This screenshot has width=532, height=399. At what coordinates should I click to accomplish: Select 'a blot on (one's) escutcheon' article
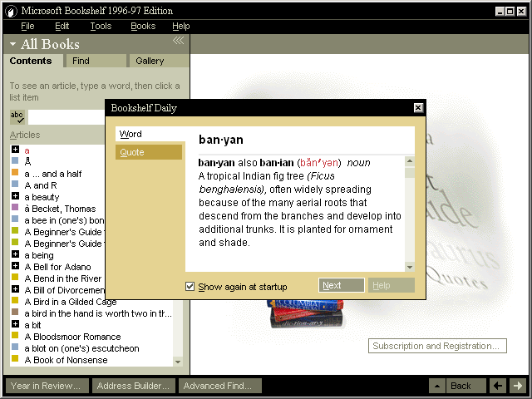81,348
